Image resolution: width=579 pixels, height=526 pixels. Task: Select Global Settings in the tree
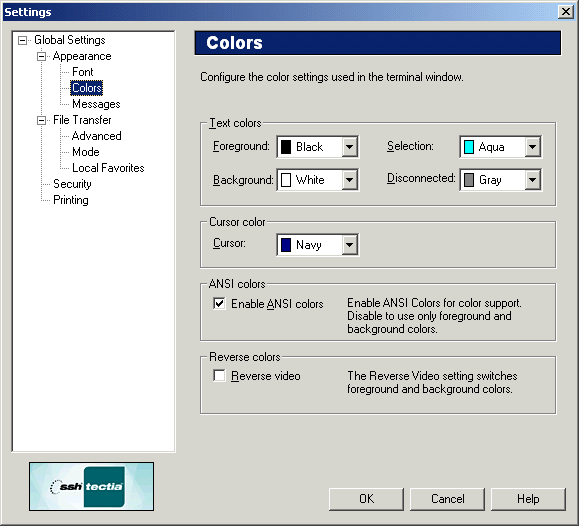69,40
